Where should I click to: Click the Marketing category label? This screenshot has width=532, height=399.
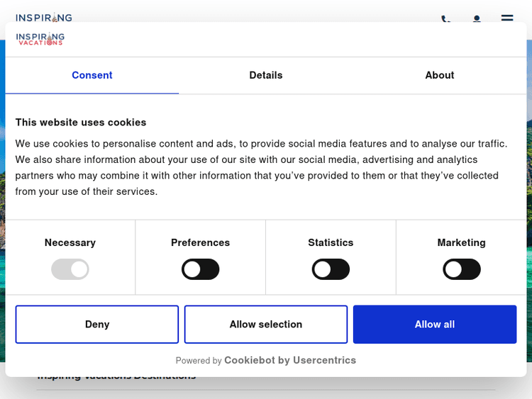pyautogui.click(x=461, y=242)
